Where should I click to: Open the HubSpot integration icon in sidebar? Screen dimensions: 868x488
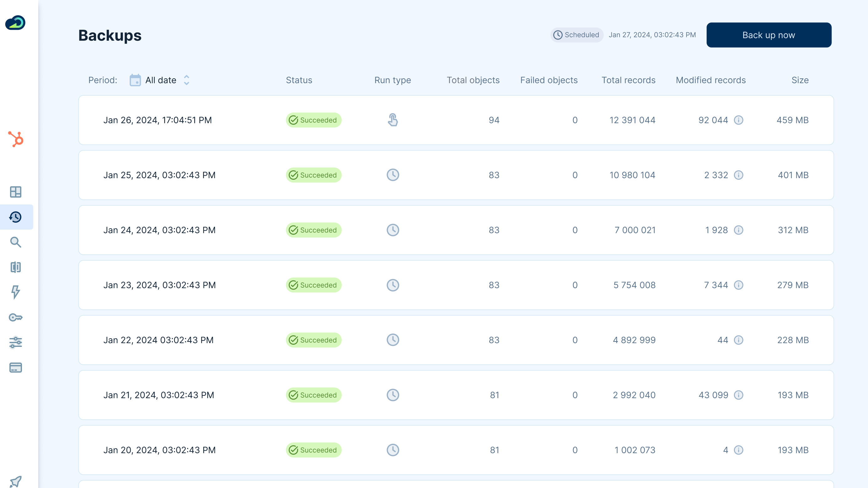point(16,140)
